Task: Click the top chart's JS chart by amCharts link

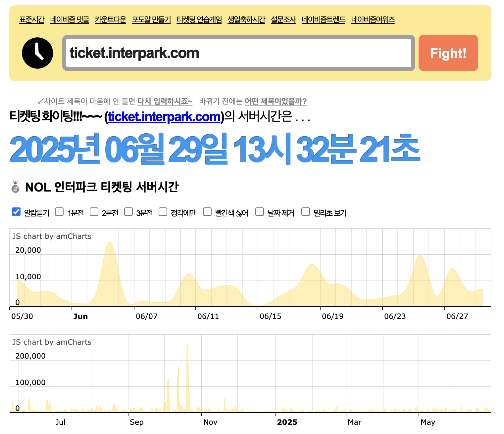Action: 52,236
